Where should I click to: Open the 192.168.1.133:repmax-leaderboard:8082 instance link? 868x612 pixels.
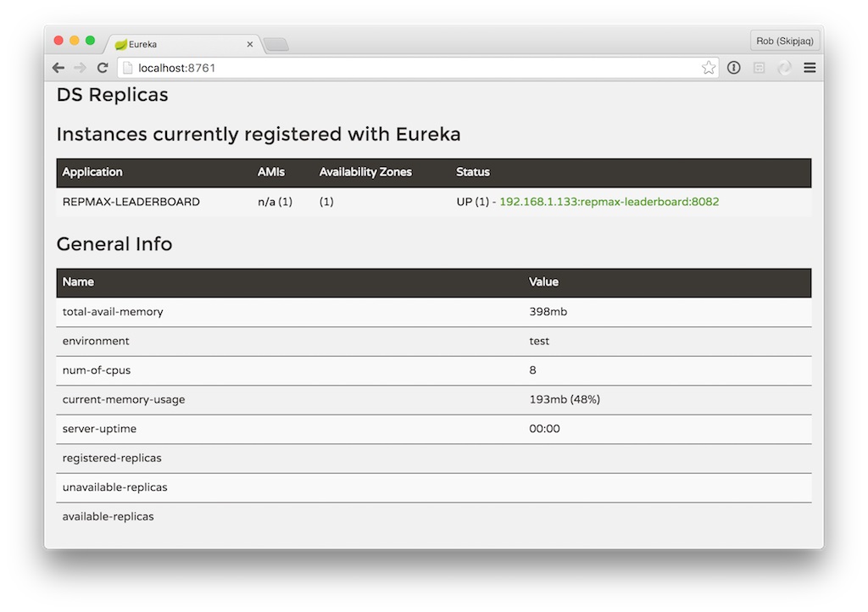coord(609,202)
